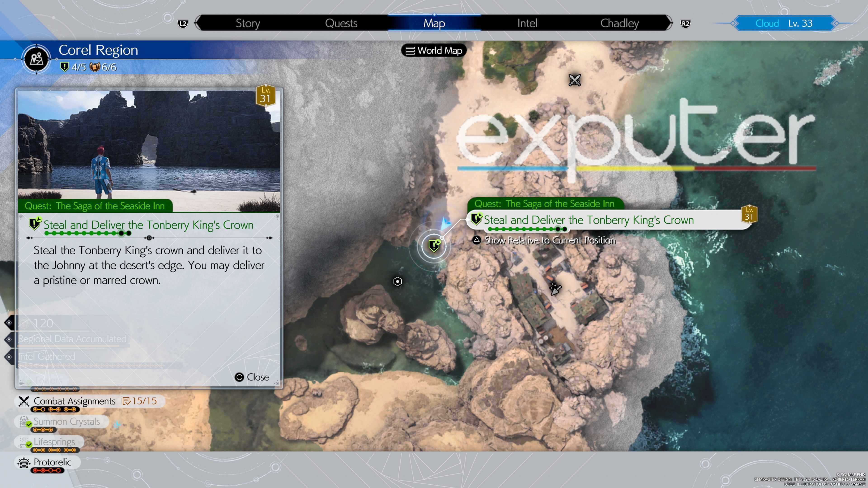The image size is (868, 488).
Task: Click the World Map list icon
Action: (410, 51)
